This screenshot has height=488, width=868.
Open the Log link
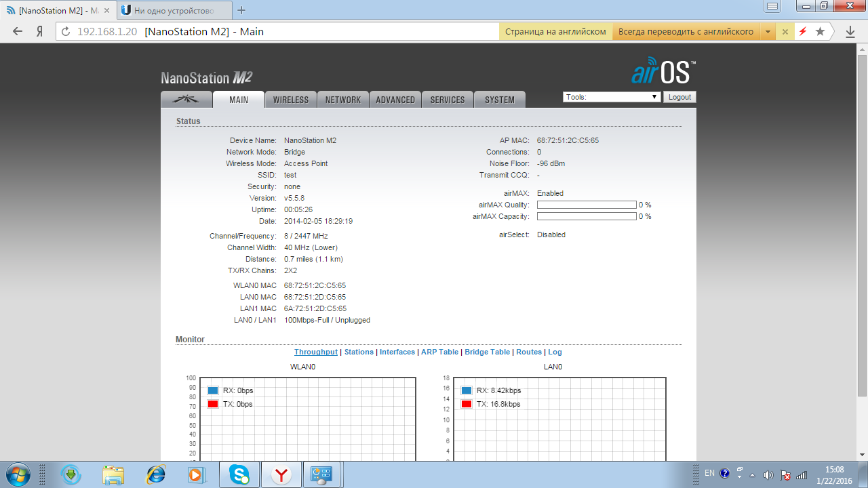coord(555,352)
